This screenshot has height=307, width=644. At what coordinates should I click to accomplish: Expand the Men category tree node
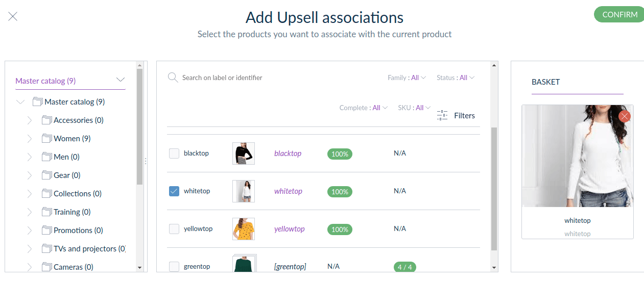tap(29, 157)
